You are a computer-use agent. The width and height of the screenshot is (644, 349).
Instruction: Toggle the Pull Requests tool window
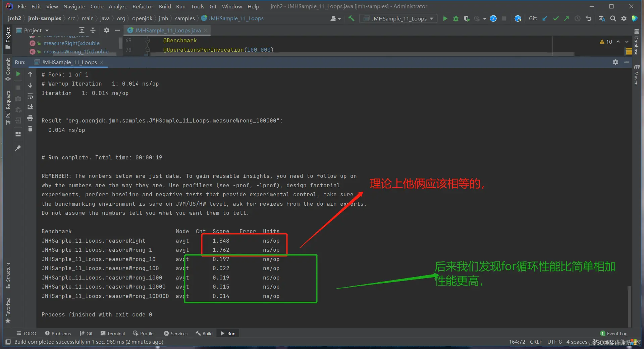coord(8,107)
